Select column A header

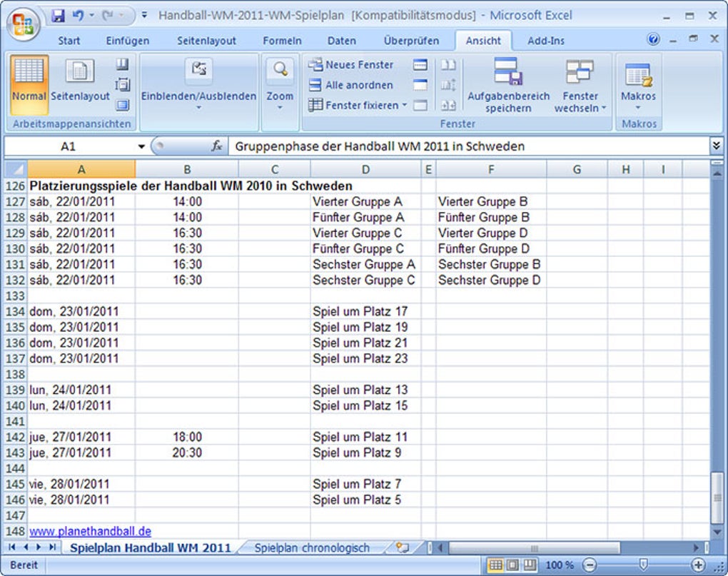[x=81, y=169]
